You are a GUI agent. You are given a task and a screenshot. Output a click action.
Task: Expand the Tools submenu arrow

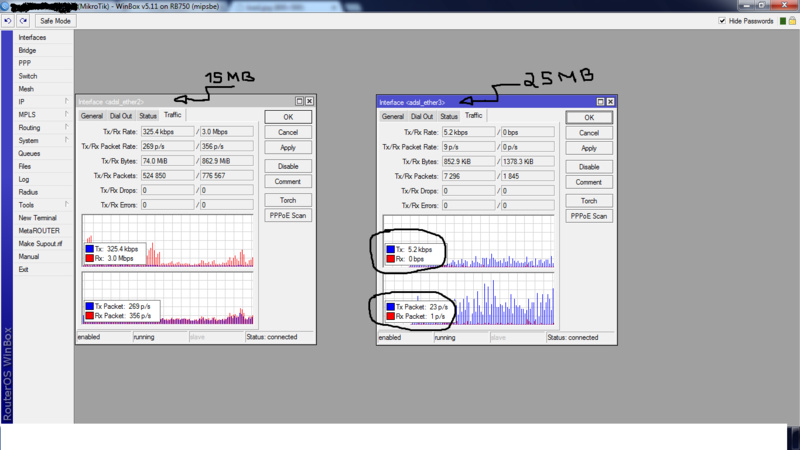66,204
